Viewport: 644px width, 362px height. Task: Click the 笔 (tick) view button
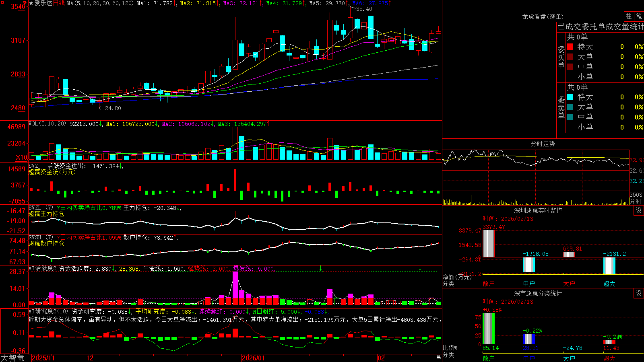pyautogui.click(x=639, y=16)
